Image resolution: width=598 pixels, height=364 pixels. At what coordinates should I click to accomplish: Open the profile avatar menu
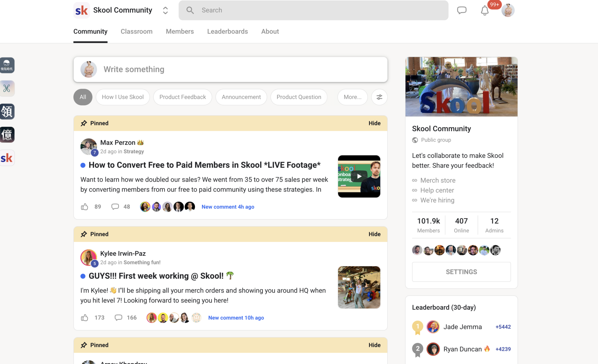[508, 10]
